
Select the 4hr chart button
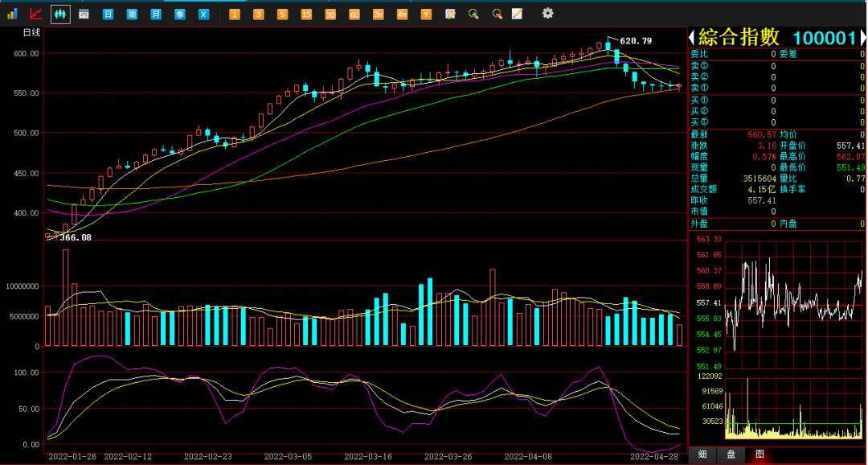tap(402, 14)
